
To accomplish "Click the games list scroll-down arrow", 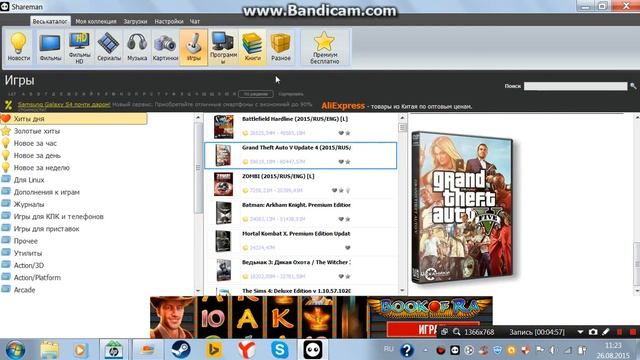I will tap(402, 291).
